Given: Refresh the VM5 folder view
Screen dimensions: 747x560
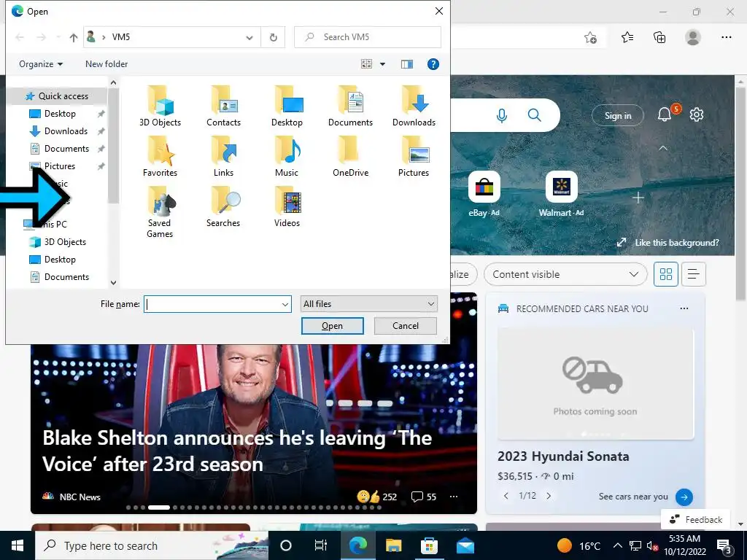Looking at the screenshot, I should [x=273, y=37].
